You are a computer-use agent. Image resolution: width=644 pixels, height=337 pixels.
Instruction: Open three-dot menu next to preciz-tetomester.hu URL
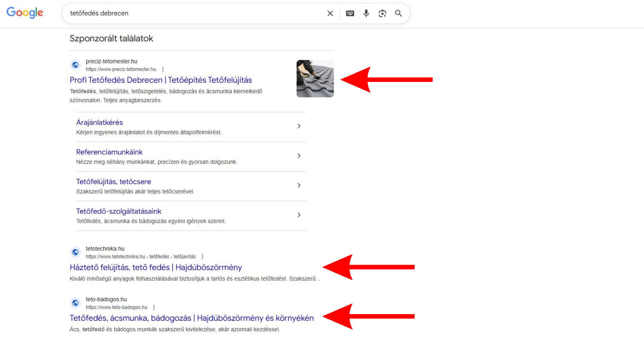point(163,69)
